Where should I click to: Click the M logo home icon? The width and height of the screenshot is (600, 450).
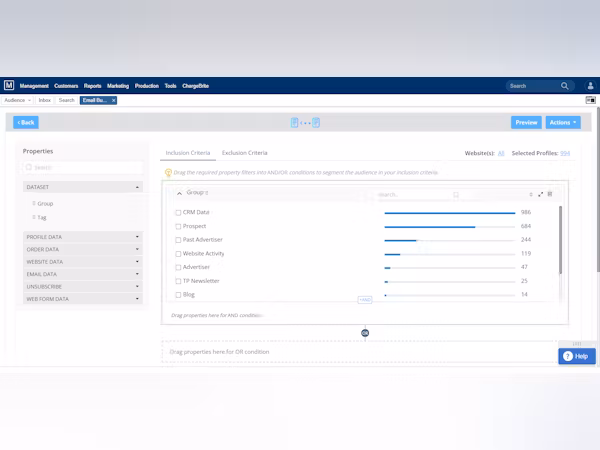tap(9, 86)
